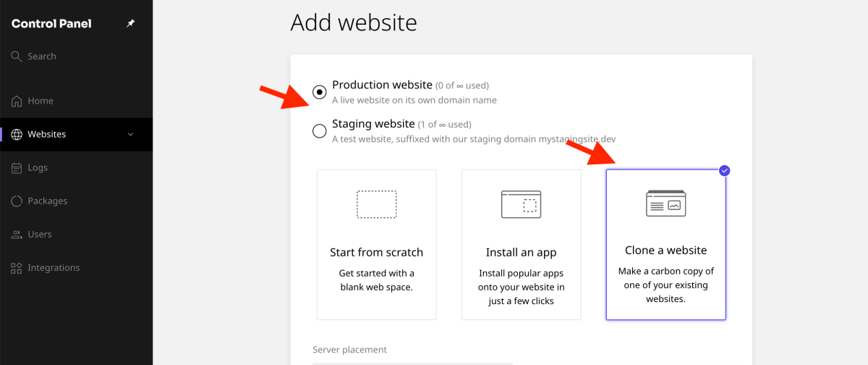Click the pin icon beside Control Panel

[x=131, y=24]
